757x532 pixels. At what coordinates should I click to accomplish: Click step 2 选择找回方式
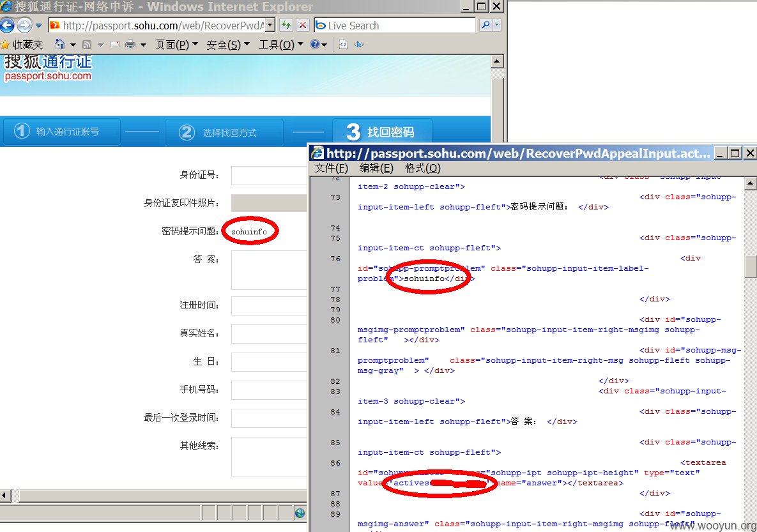click(224, 132)
